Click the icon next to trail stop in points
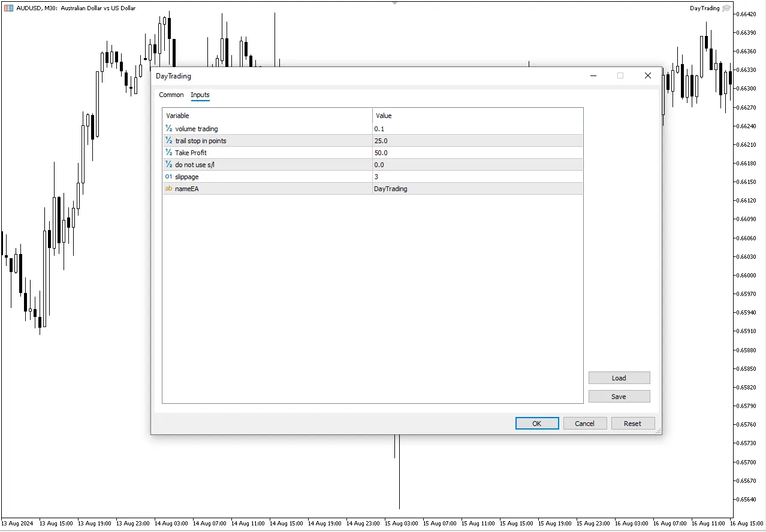 pos(168,141)
